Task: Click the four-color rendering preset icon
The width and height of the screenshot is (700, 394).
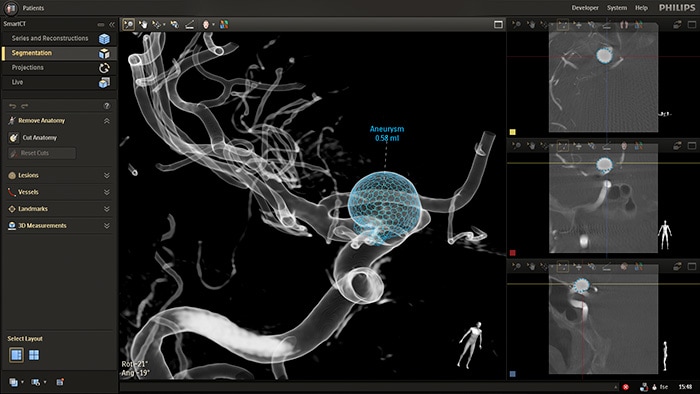Action: pos(224,25)
